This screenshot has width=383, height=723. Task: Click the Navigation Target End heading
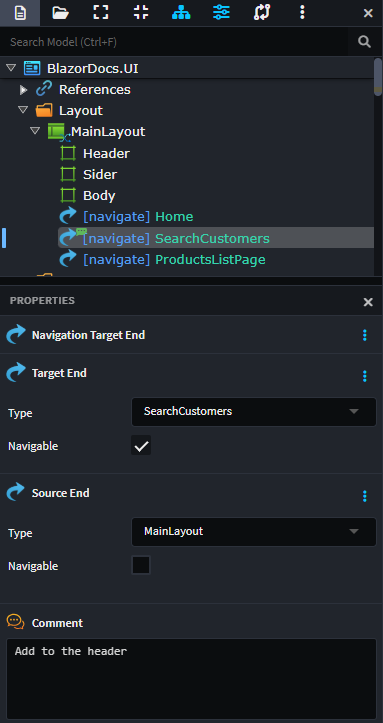click(88, 335)
